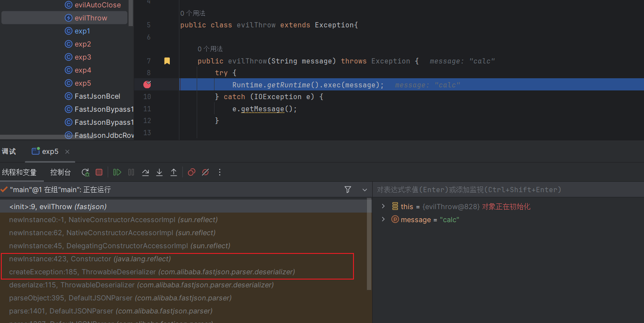Resume program execution
The image size is (644, 323).
pos(117,173)
